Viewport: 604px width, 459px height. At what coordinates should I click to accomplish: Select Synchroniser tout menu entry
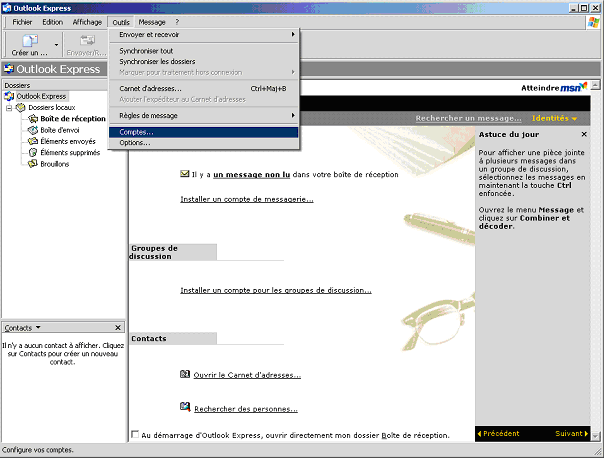(x=204, y=51)
